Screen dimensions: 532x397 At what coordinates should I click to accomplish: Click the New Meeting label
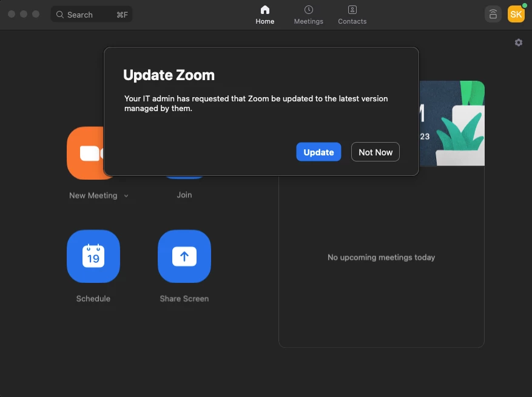tap(93, 195)
